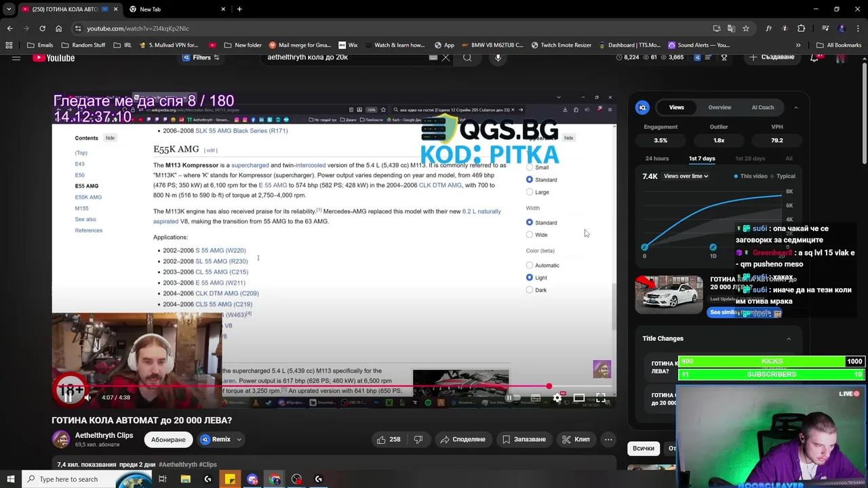
Task: Open YouTube notifications bell
Action: pos(814,58)
